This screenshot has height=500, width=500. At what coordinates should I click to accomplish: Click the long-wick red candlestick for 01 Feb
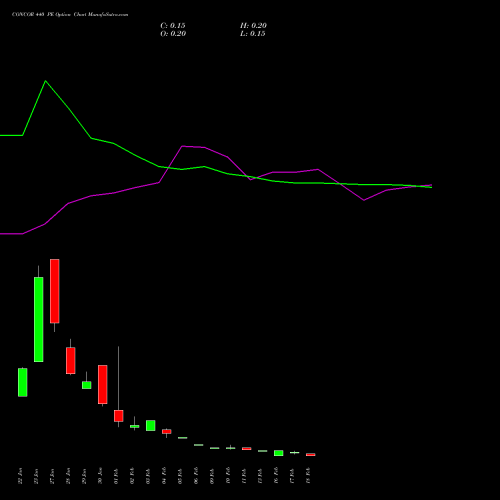(x=119, y=416)
